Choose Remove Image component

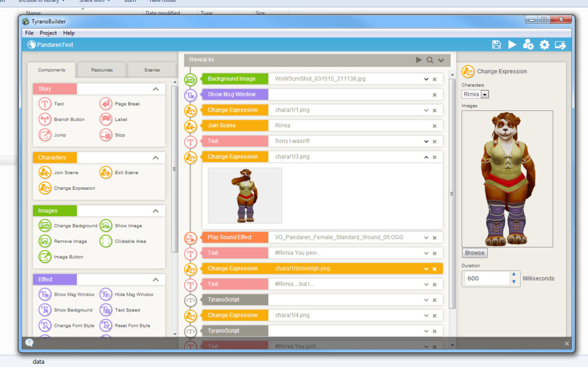[x=63, y=242]
